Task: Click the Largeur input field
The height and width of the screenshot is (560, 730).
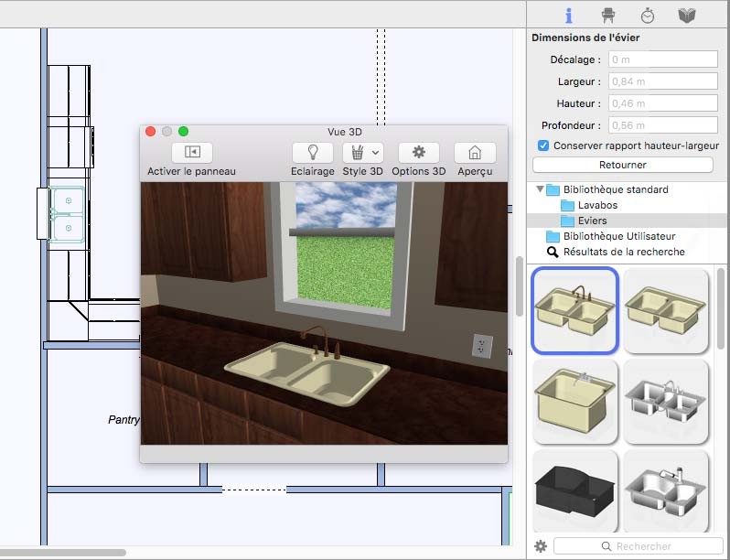Action: point(662,81)
